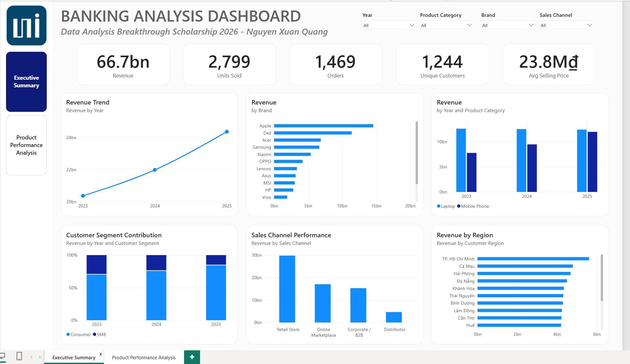Click the Đà Nẵng label in region chart
This screenshot has width=630, height=364.
(x=466, y=281)
